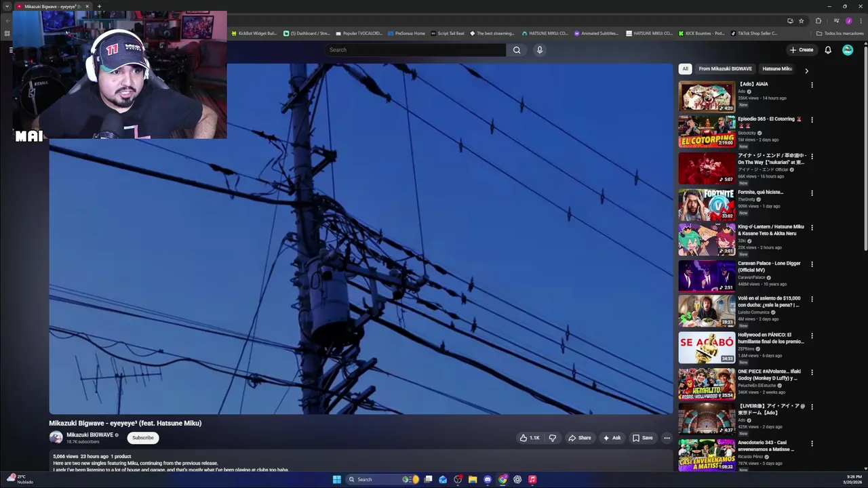Image resolution: width=868 pixels, height=488 pixels.
Task: Open the weather widget showing Nublado
Action: (x=19, y=479)
